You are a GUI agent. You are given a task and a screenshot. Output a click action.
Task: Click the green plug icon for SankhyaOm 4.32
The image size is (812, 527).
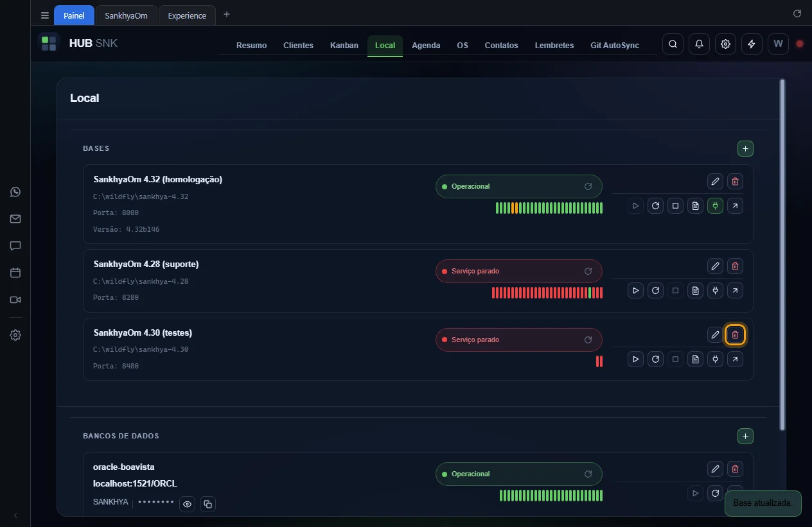coord(715,206)
